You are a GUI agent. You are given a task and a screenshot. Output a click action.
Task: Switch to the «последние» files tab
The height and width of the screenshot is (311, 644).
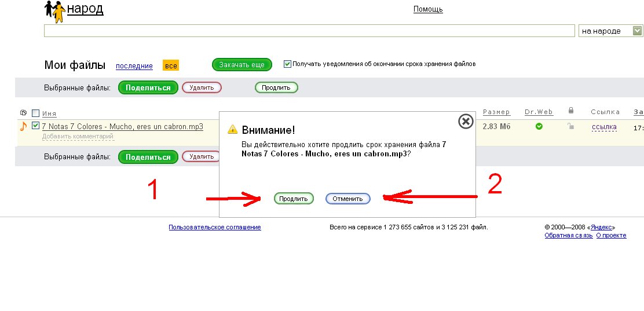[134, 66]
